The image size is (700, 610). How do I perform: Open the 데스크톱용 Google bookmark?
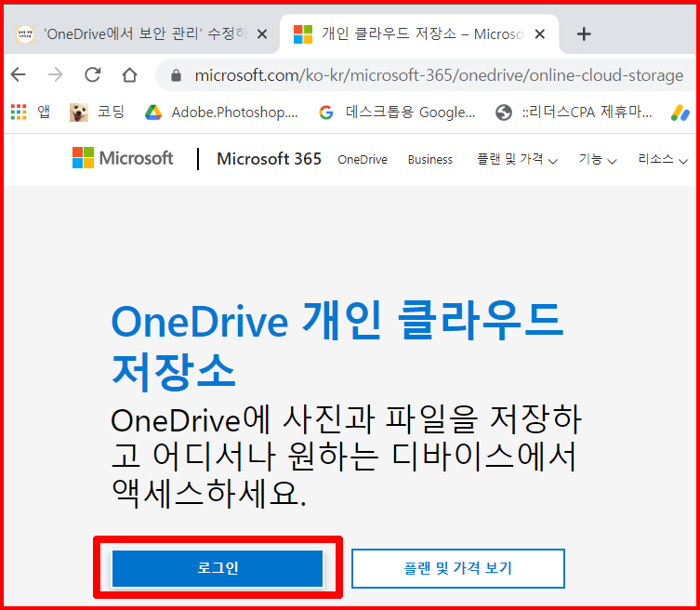pyautogui.click(x=397, y=113)
